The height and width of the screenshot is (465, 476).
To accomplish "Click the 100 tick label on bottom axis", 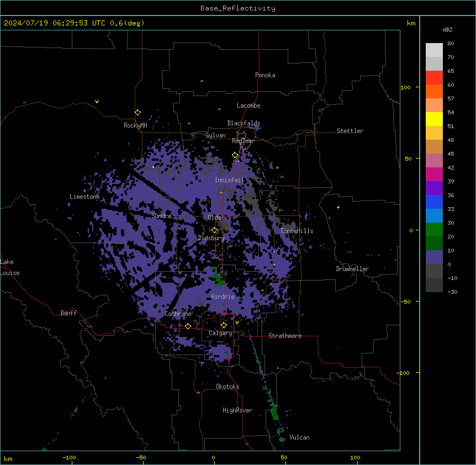I will coord(355,457).
